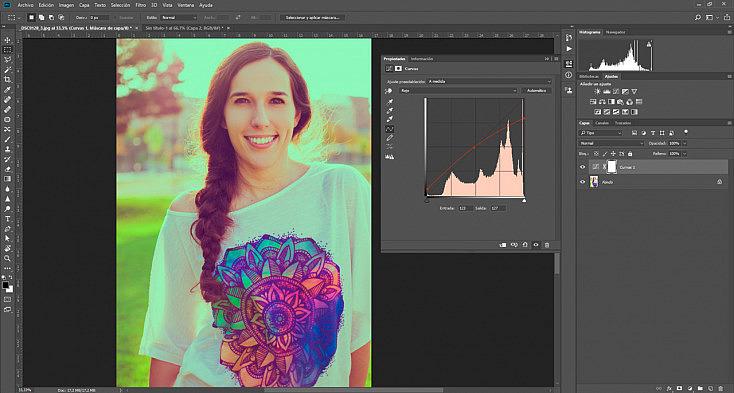Open the History panel icon

pos(569,38)
